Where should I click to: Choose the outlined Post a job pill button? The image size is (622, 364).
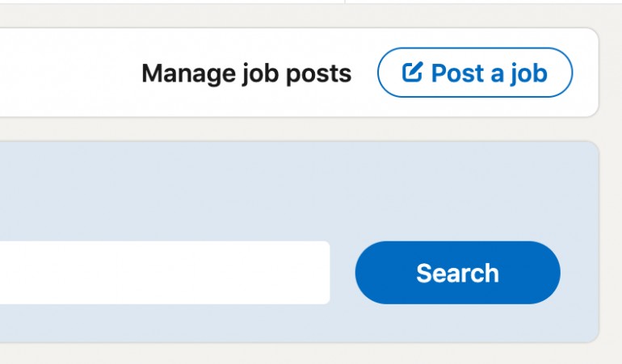(x=475, y=72)
